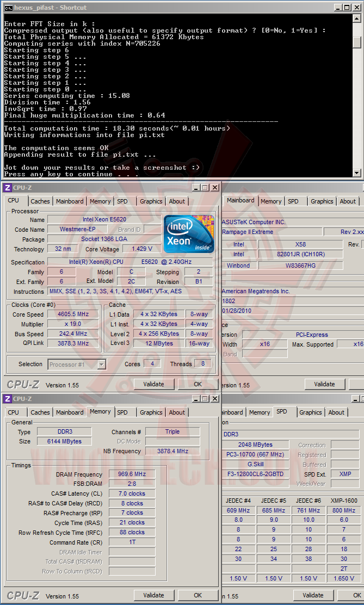Open Graphics tab in top-left CPU-Z window
364x605 pixels.
151,201
